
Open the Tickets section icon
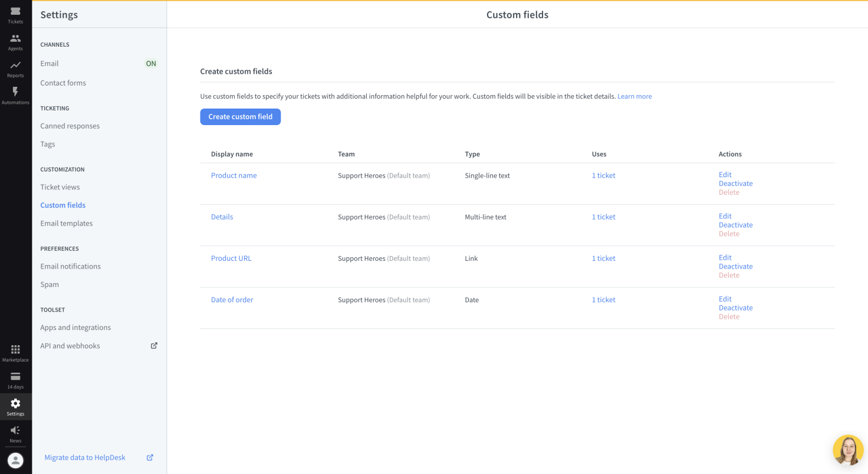point(15,12)
